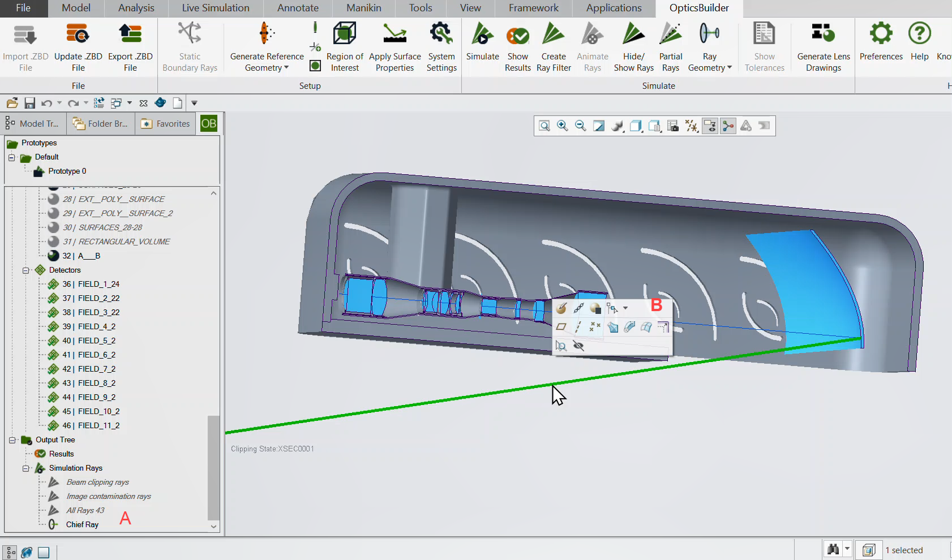Run Simulate command

click(x=482, y=42)
